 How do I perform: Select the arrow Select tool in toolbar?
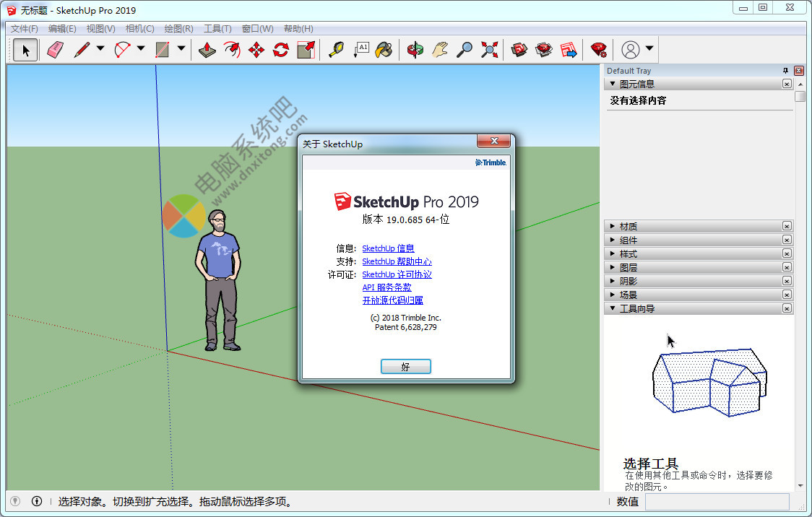click(x=25, y=50)
